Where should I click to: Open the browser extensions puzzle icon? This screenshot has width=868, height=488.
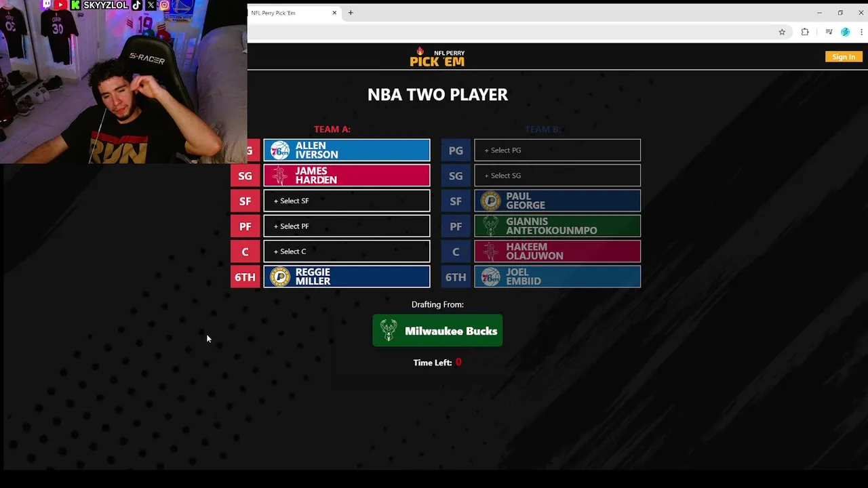805,32
